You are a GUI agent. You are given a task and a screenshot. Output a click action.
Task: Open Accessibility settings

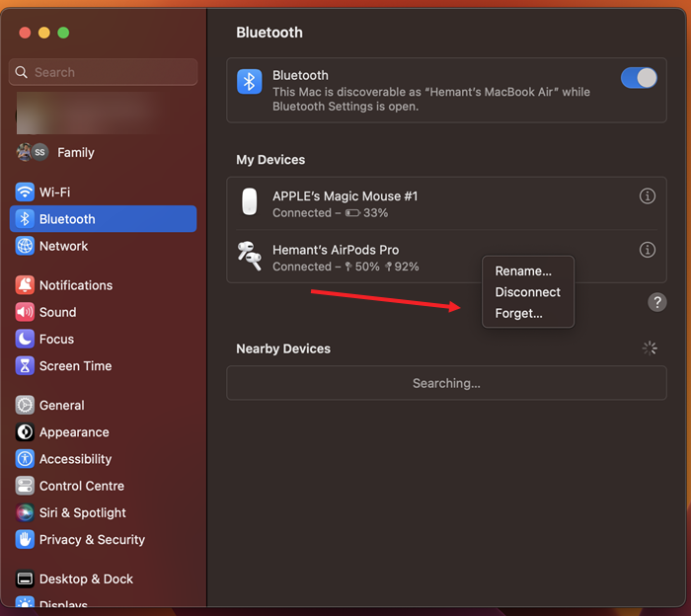[x=103, y=459]
